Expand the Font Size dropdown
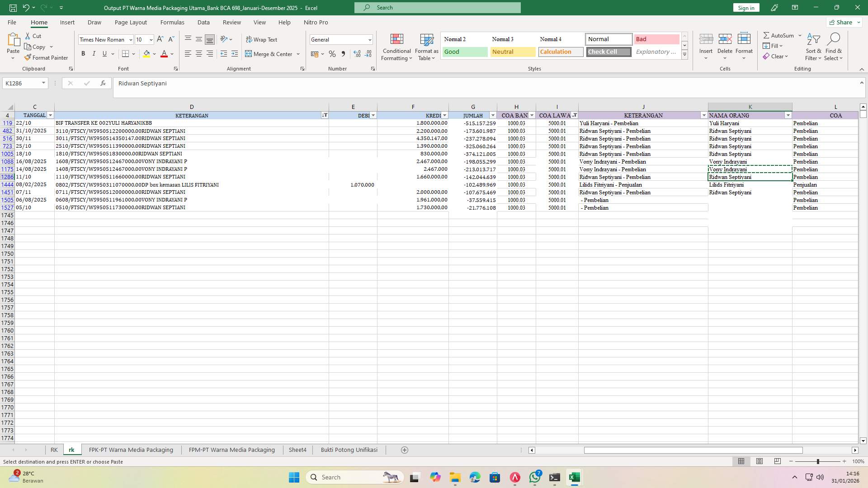 151,40
